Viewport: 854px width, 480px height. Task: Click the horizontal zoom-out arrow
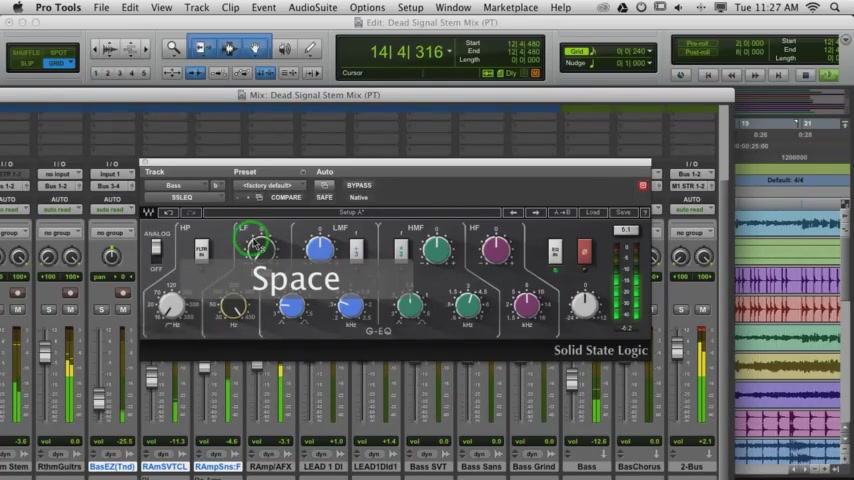pyautogui.click(x=95, y=49)
